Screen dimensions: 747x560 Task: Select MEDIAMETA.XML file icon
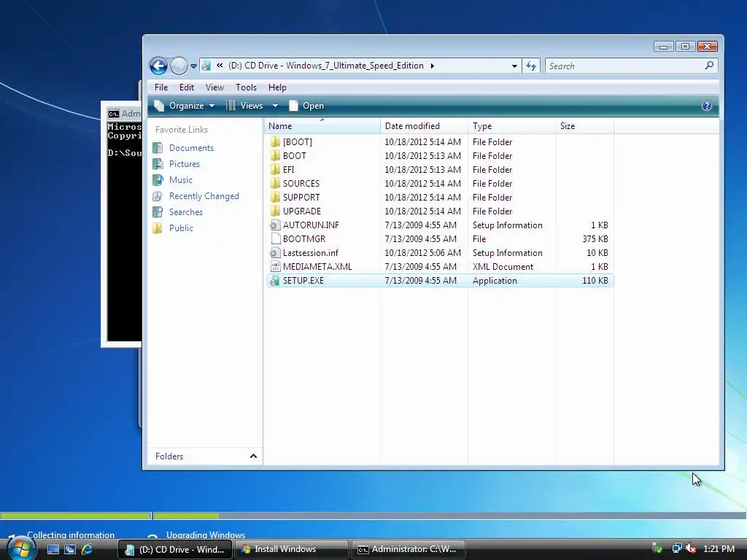click(275, 267)
